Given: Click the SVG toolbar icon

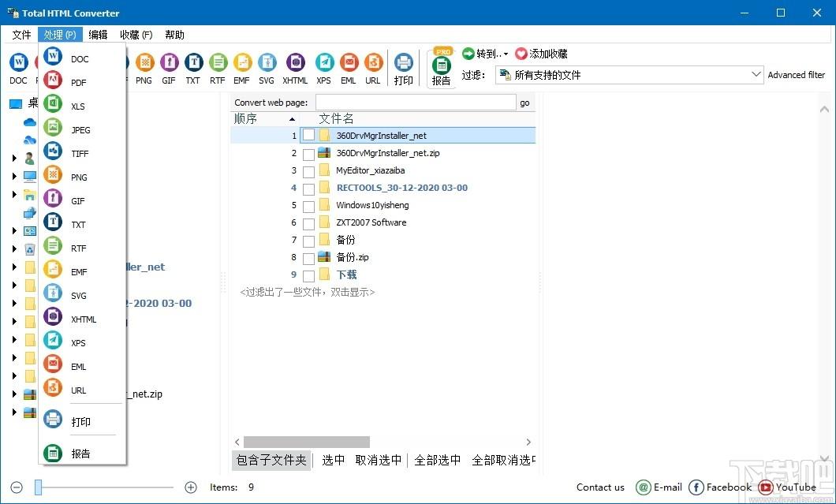Looking at the screenshot, I should pyautogui.click(x=267, y=69).
